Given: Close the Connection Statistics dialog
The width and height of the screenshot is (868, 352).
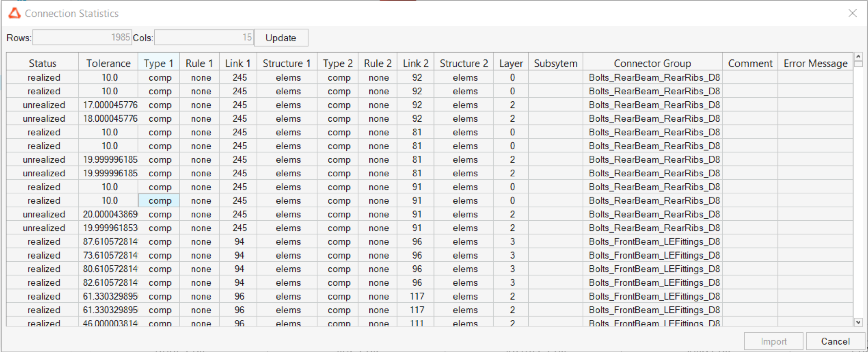Looking at the screenshot, I should tap(852, 14).
